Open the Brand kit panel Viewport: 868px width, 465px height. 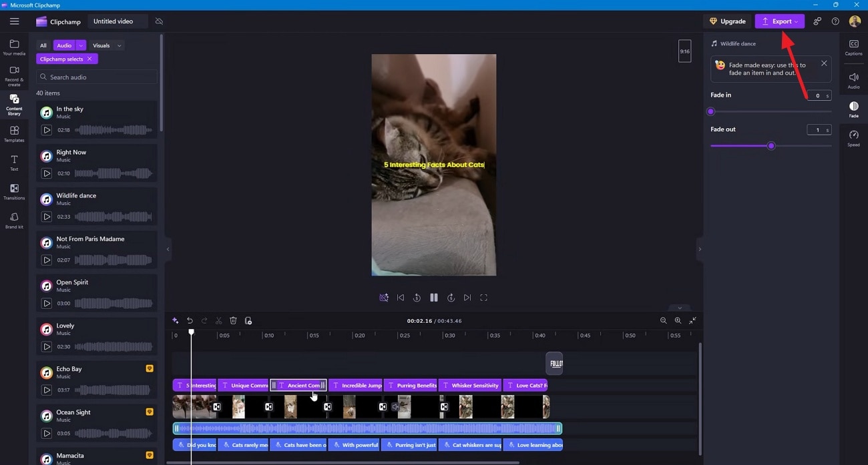[x=13, y=220]
